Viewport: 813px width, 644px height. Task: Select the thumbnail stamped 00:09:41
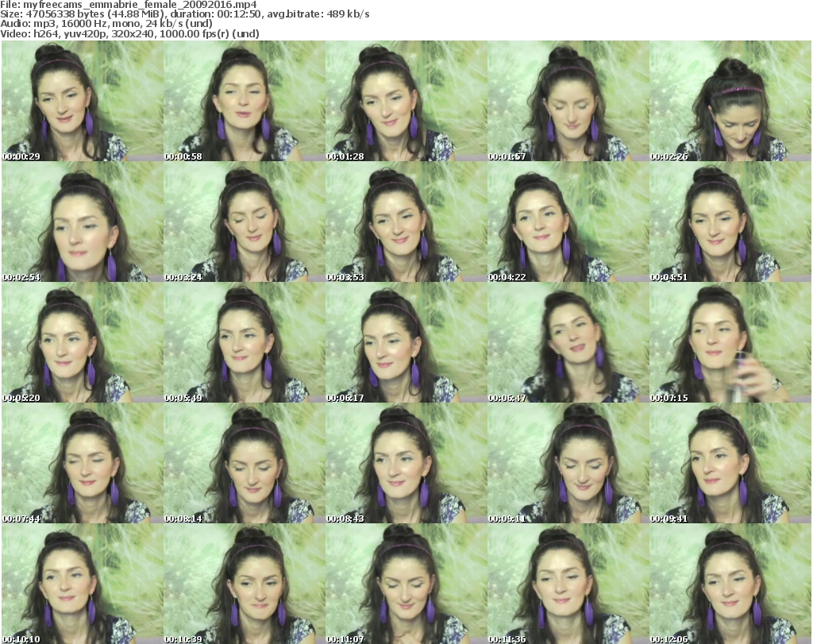[730, 464]
